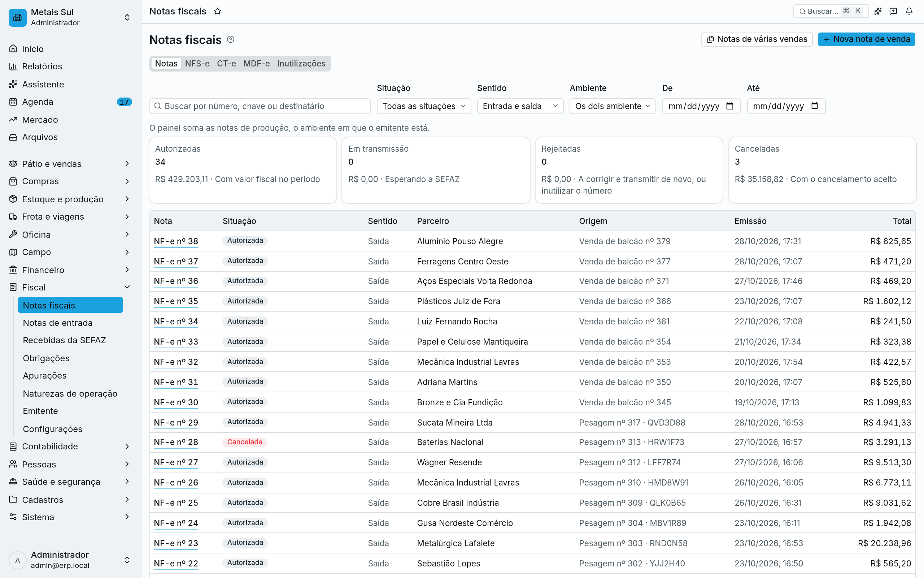Open Naturezas de operação submenu item

click(70, 393)
